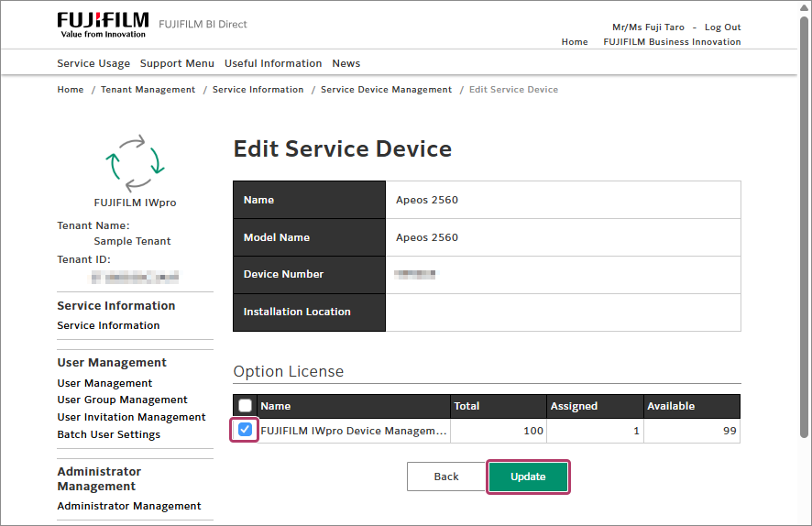Open the News menu

(346, 63)
